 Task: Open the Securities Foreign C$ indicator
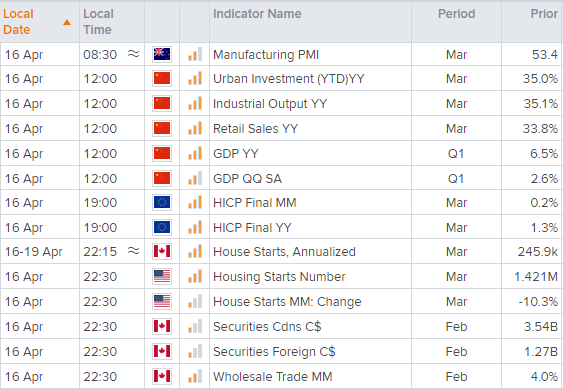pyautogui.click(x=274, y=352)
